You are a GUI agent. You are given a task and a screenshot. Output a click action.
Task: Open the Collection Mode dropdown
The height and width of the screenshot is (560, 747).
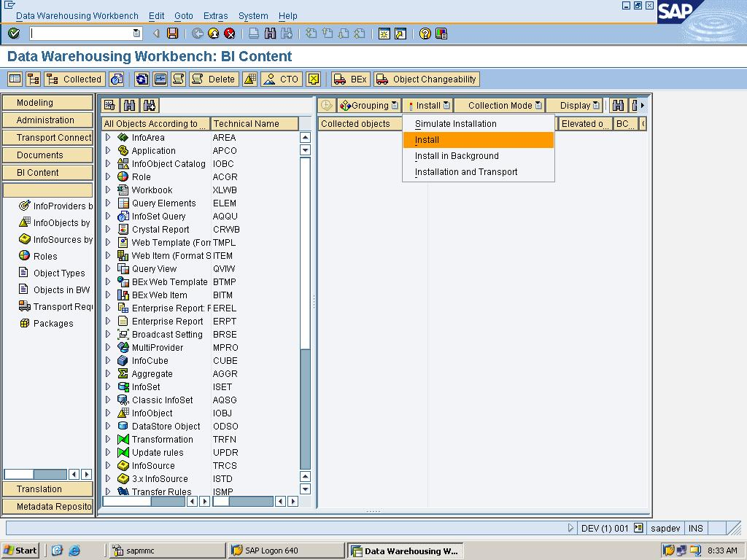point(499,105)
